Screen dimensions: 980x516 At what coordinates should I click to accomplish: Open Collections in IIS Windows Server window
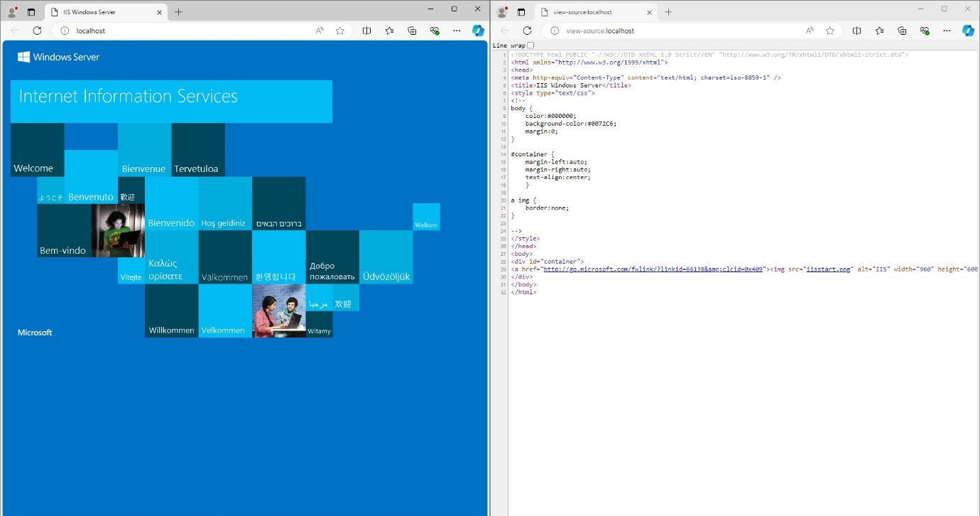[x=412, y=31]
